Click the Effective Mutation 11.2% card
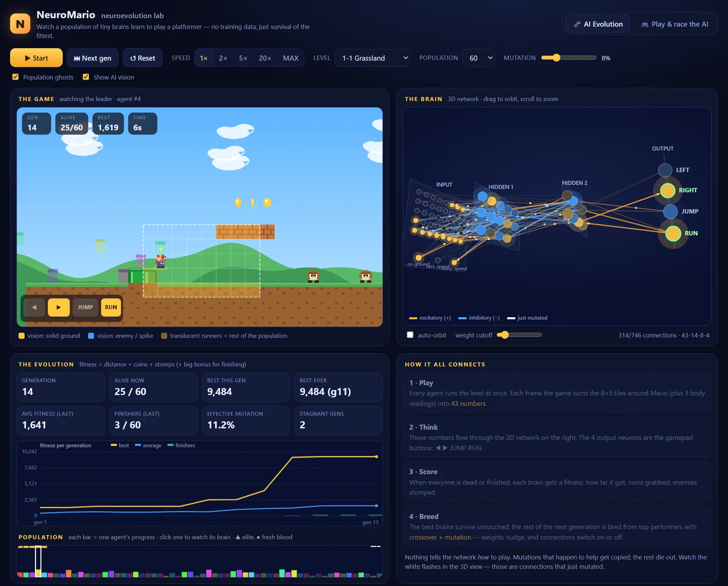Image resolution: width=728 pixels, height=586 pixels. (x=246, y=421)
